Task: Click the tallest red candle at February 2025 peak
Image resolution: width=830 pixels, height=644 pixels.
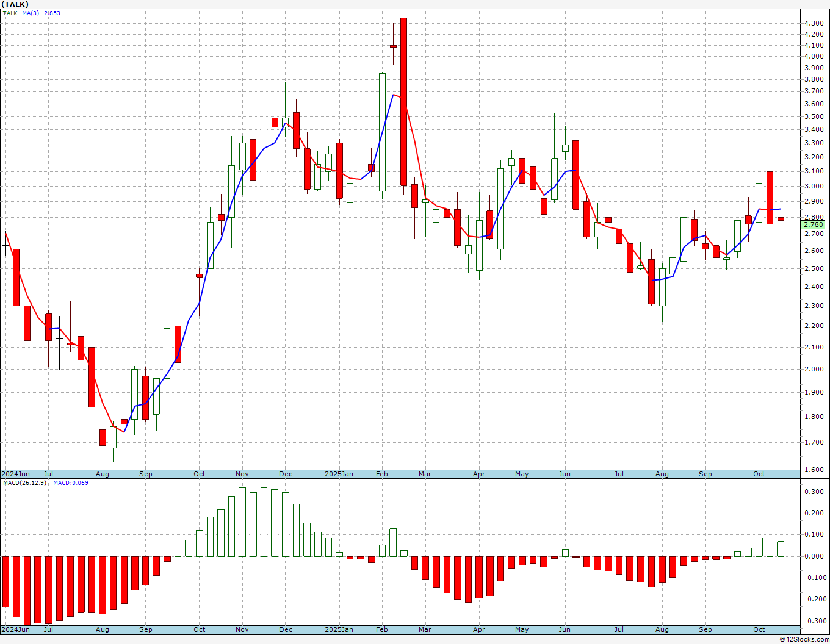Action: pos(403,102)
